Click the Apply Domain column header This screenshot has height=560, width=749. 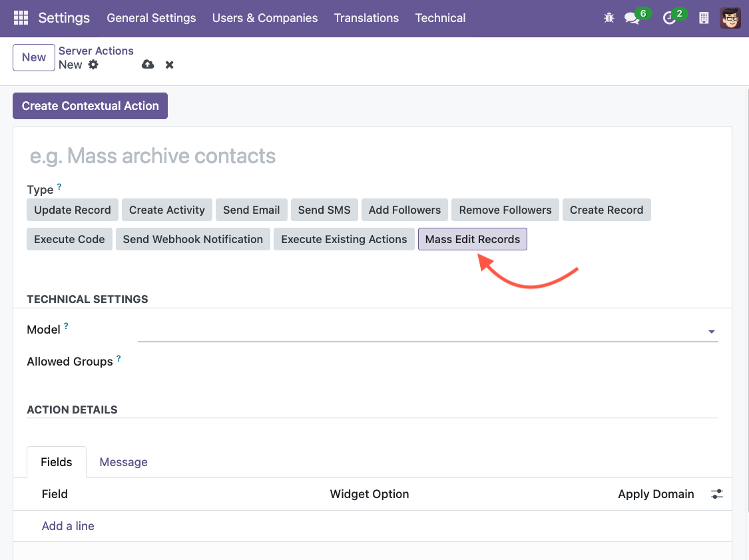pos(656,493)
